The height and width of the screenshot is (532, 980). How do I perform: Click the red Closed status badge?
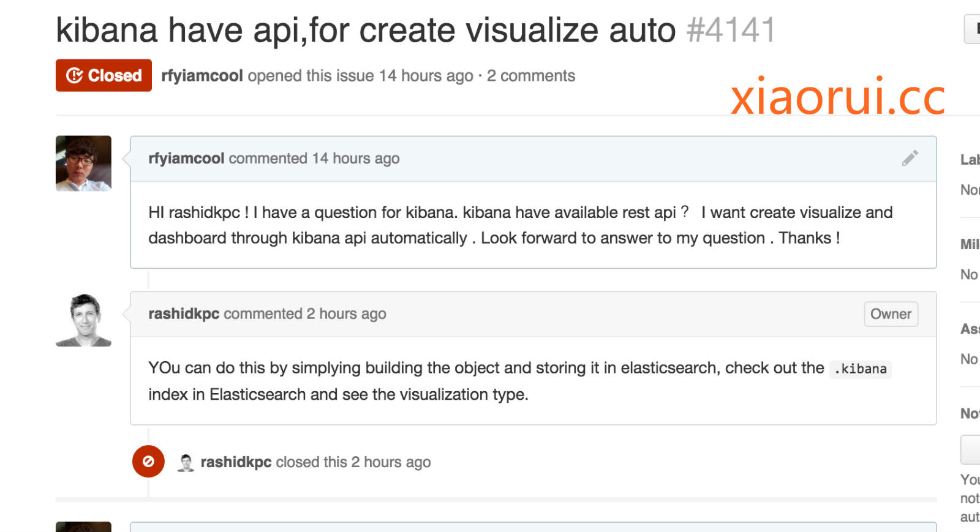tap(104, 75)
